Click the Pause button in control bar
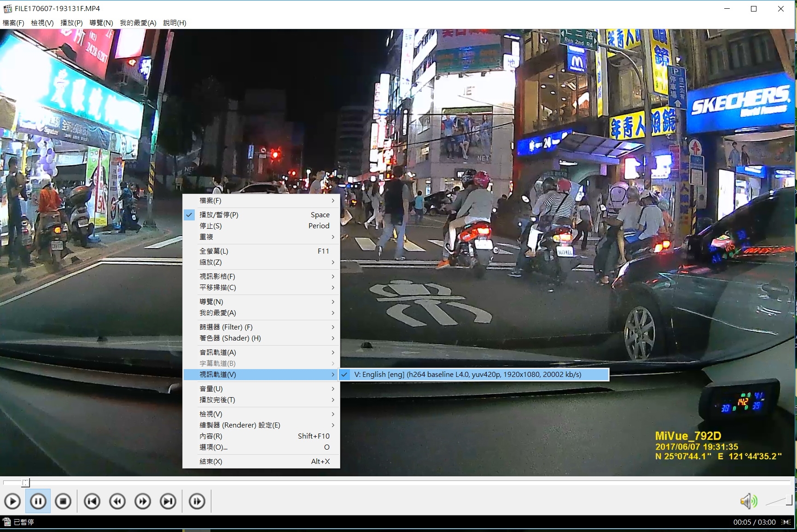Image resolution: width=797 pixels, height=532 pixels. 38,501
